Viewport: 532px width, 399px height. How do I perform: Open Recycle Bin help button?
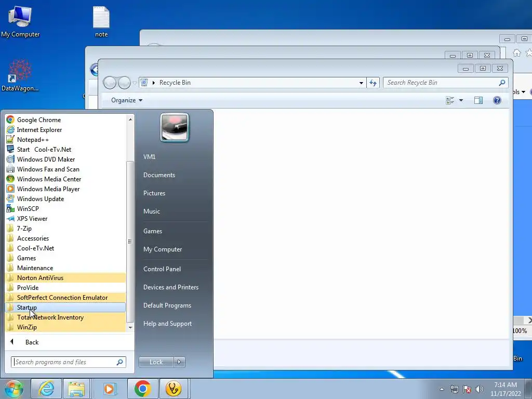click(x=497, y=100)
